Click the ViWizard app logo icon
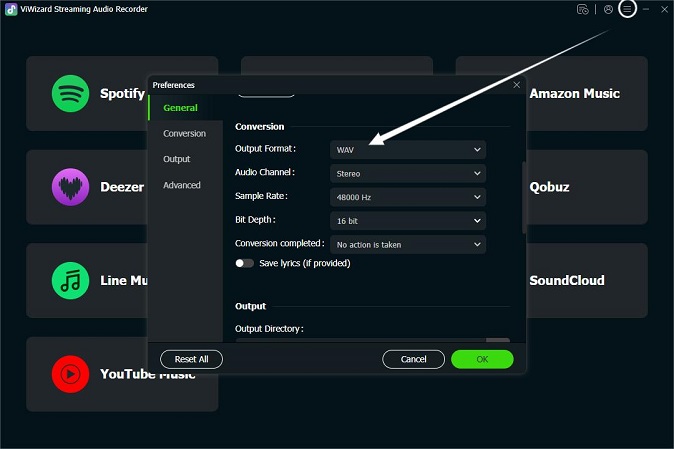The height and width of the screenshot is (449, 674). tap(11, 9)
